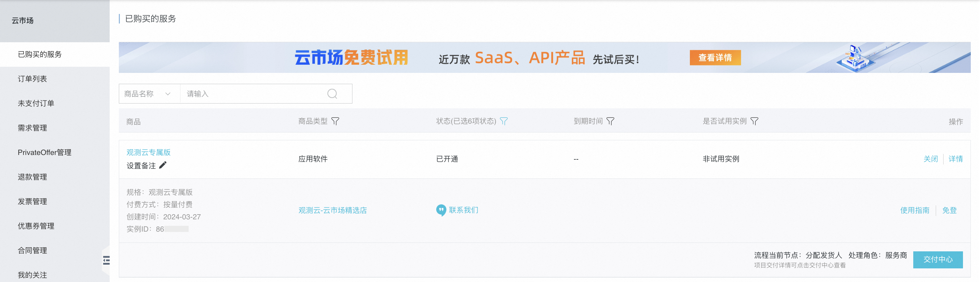
Task: Open the 观测云专属版 product link
Action: [x=148, y=152]
